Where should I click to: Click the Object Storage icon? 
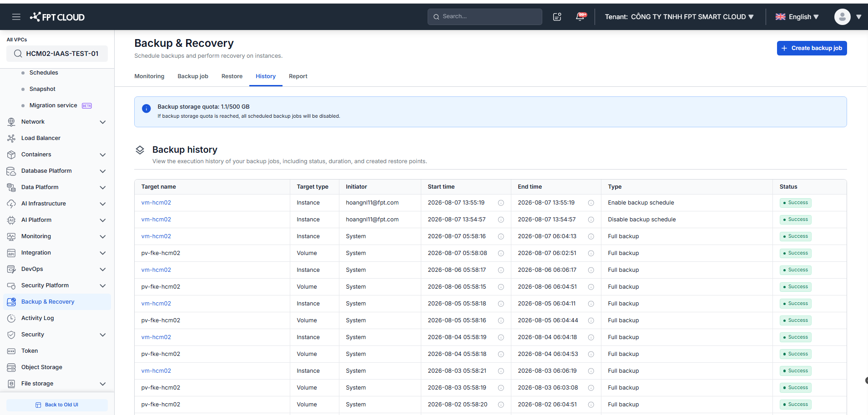[11, 367]
